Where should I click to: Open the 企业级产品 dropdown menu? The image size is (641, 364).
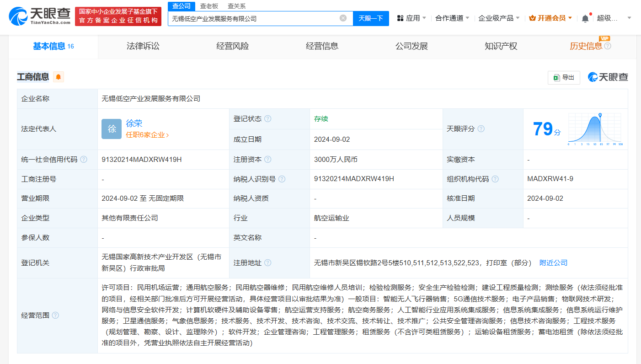497,17
